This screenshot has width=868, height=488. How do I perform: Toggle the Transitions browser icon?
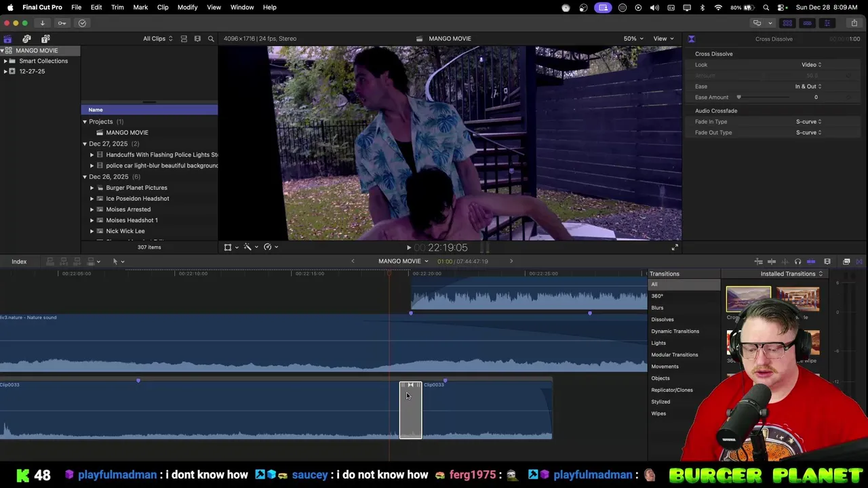(859, 262)
